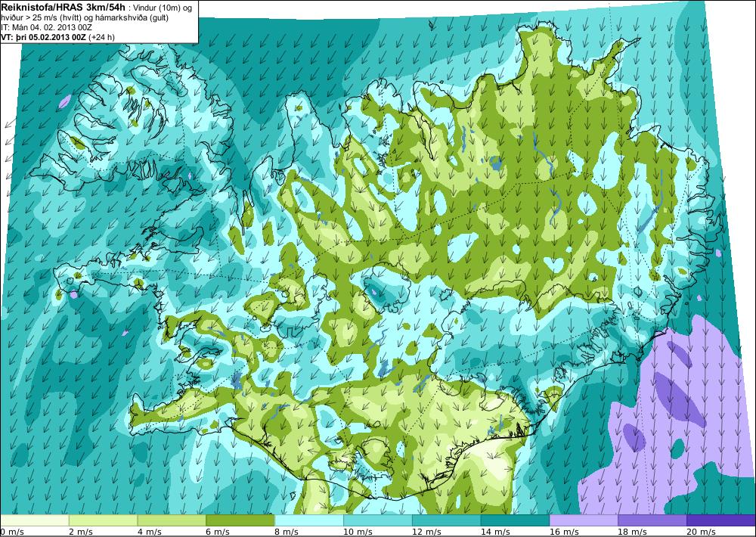Click the "16 m/s" legend label

pyautogui.click(x=564, y=532)
